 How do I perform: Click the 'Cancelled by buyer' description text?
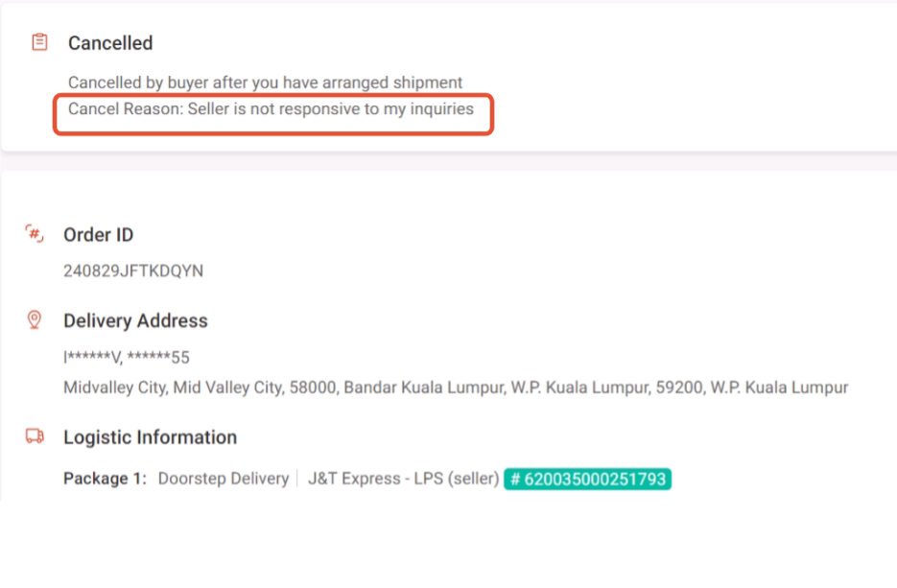point(265,82)
